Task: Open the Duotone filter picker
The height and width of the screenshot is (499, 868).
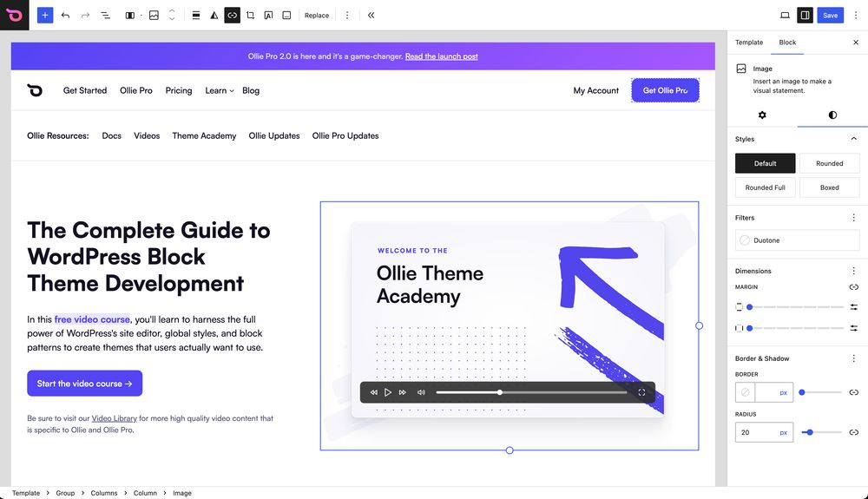Action: 797,240
